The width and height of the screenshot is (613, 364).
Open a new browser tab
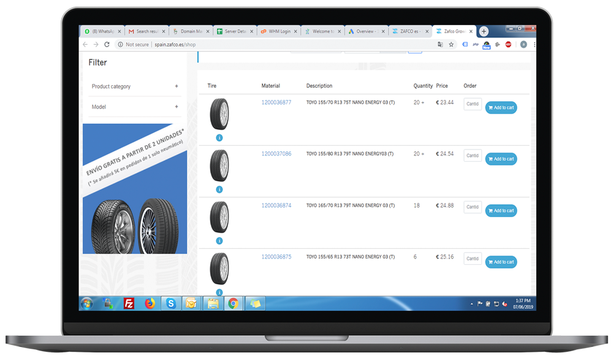click(484, 31)
